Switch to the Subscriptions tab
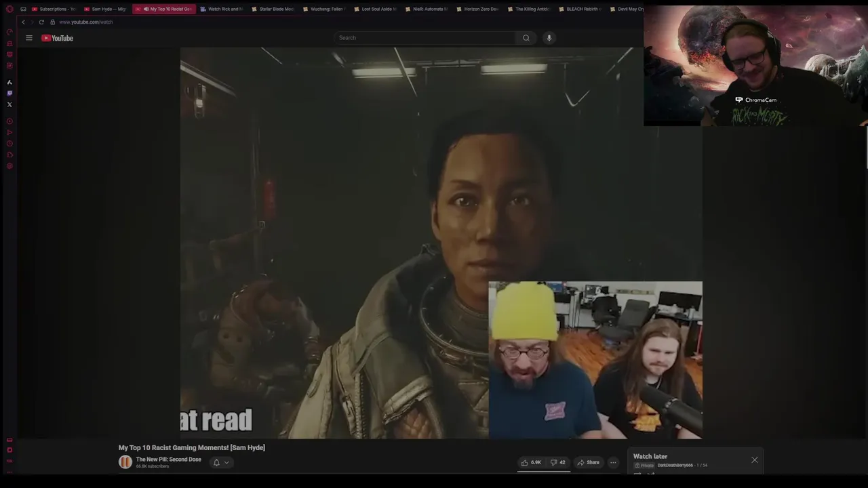Image resolution: width=868 pixels, height=488 pixels. click(x=54, y=9)
